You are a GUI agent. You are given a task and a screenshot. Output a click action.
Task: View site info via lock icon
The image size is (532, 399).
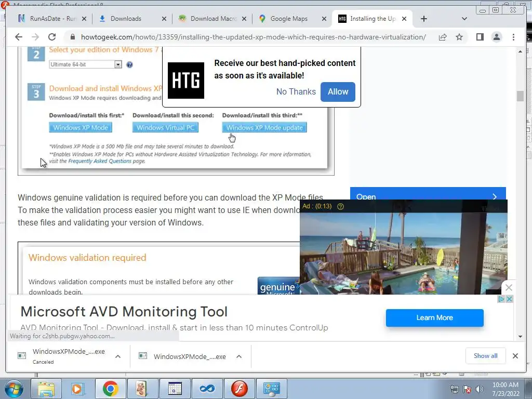click(x=72, y=37)
